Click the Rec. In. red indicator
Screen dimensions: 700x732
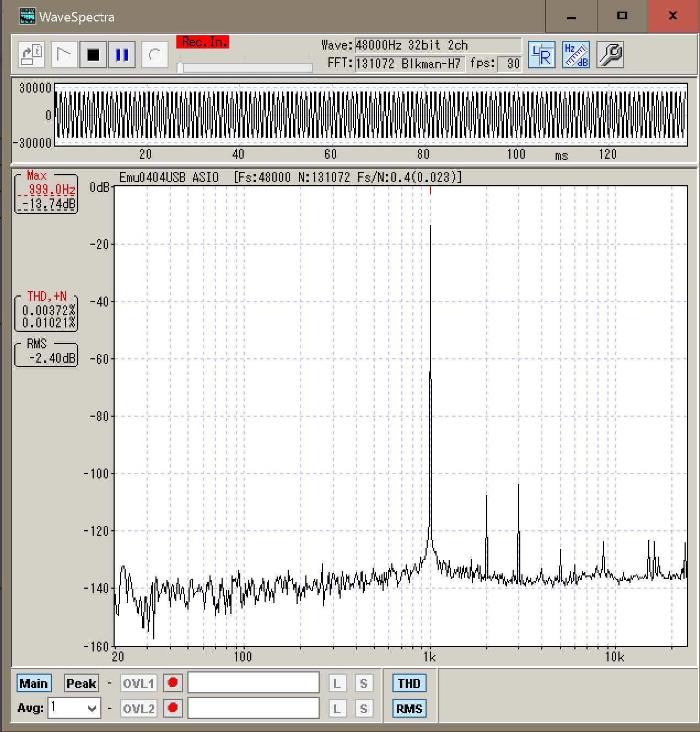click(x=203, y=42)
